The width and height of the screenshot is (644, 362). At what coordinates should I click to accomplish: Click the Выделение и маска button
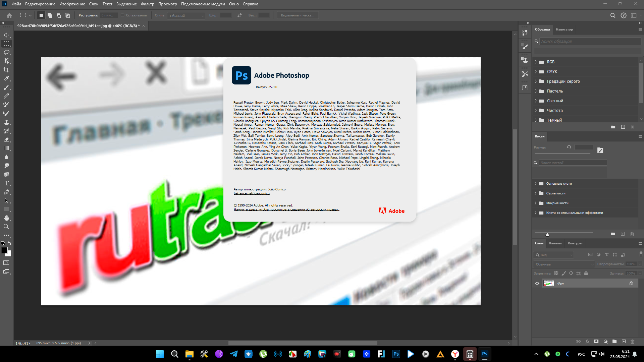pyautogui.click(x=298, y=15)
